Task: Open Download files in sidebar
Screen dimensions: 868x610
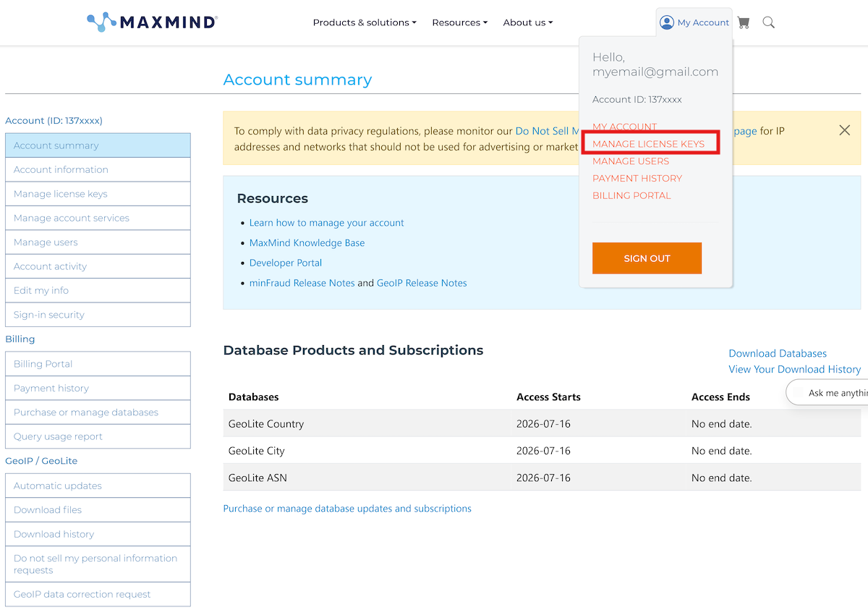Action: tap(98, 509)
